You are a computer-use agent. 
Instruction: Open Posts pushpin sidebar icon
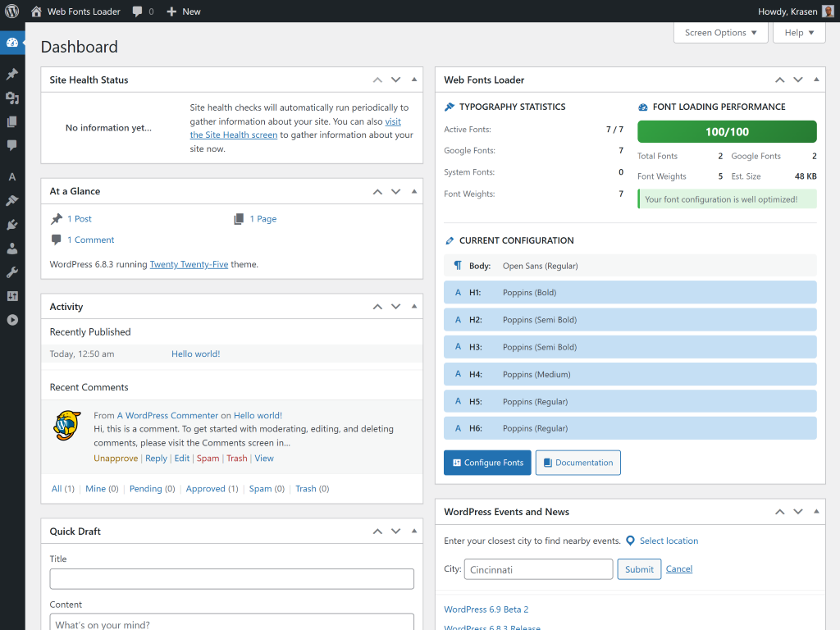12,74
